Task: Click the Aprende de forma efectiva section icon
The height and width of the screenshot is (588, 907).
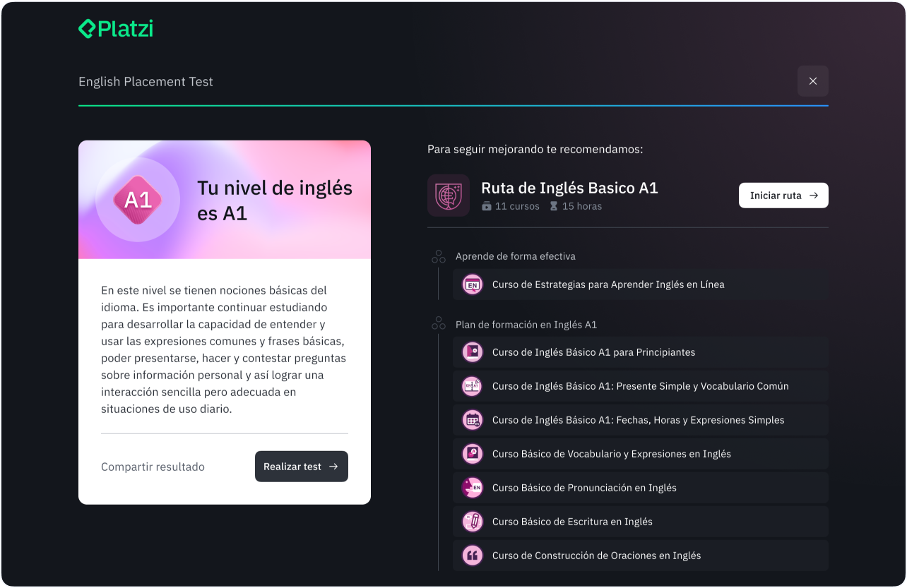Action: 439,256
